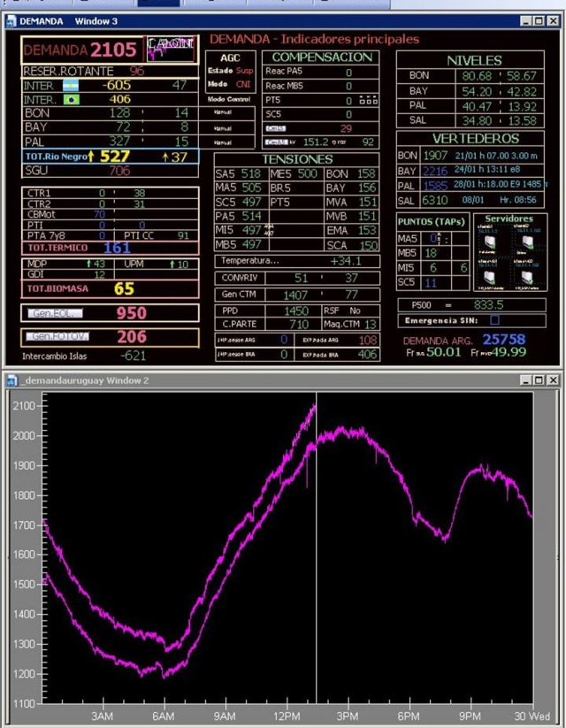Select the DEMANDA 2105 total value
Viewport: 566px width, 728px height.
point(113,50)
